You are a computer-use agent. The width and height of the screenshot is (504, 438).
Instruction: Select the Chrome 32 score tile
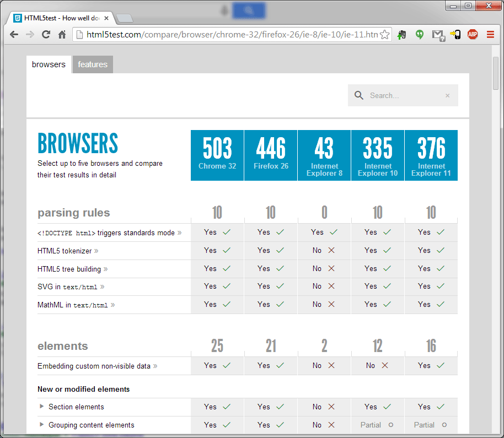coord(217,155)
